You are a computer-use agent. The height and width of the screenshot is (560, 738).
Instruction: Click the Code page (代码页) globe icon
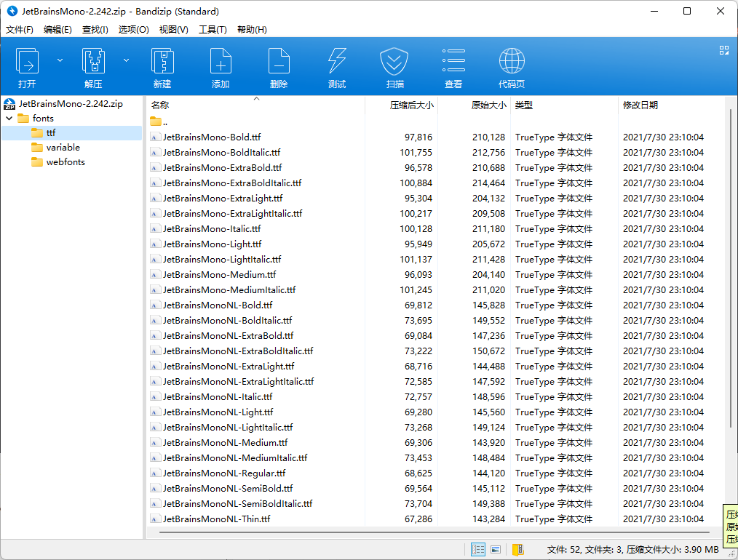pos(512,60)
